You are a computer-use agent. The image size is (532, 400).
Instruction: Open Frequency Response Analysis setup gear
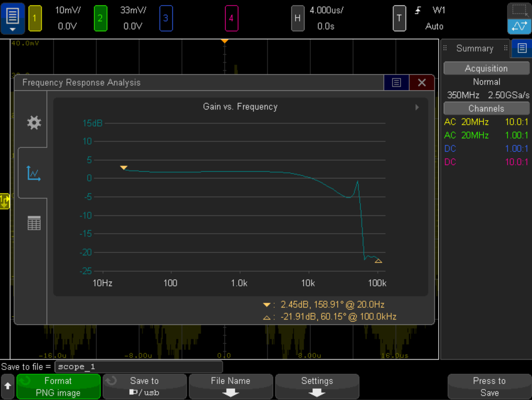pos(34,123)
